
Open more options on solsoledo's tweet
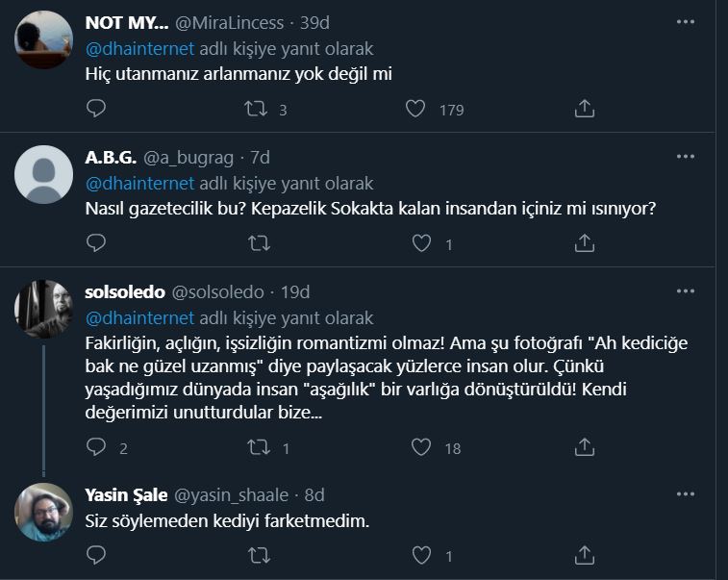pos(685,291)
